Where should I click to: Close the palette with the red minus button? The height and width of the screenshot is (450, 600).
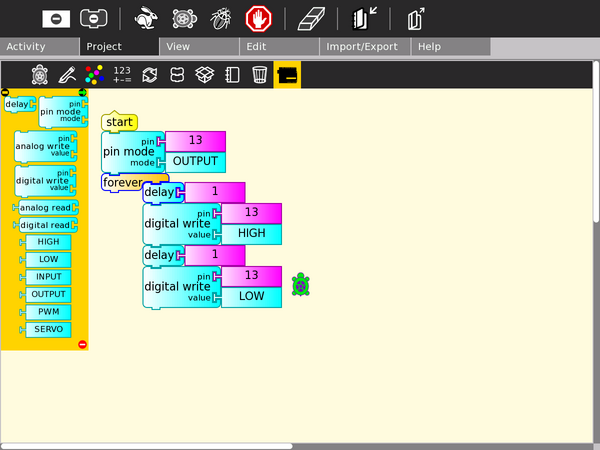pos(82,344)
